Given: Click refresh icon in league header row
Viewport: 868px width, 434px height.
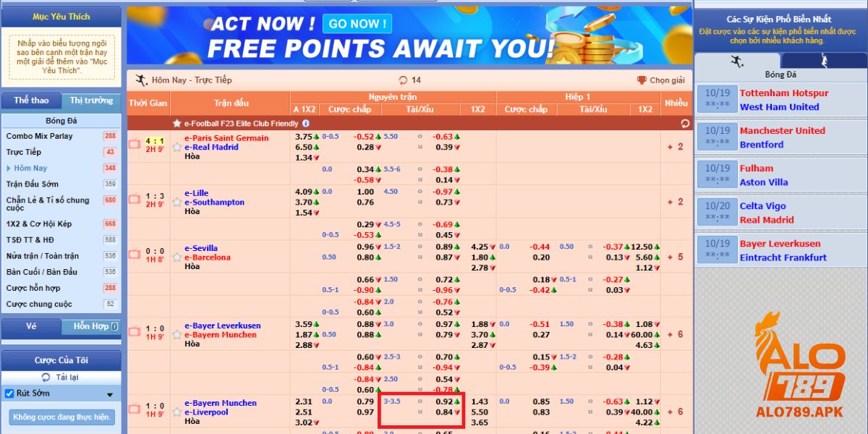Looking at the screenshot, I should [684, 124].
